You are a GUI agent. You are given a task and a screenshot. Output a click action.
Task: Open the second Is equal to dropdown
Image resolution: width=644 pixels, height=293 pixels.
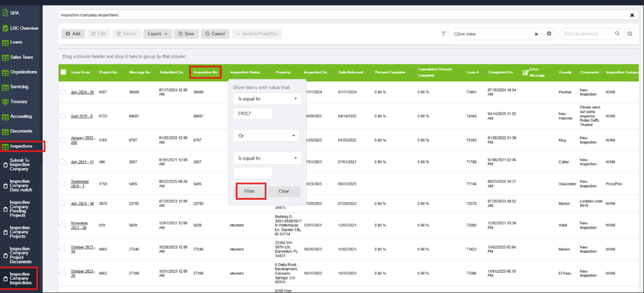tap(267, 158)
